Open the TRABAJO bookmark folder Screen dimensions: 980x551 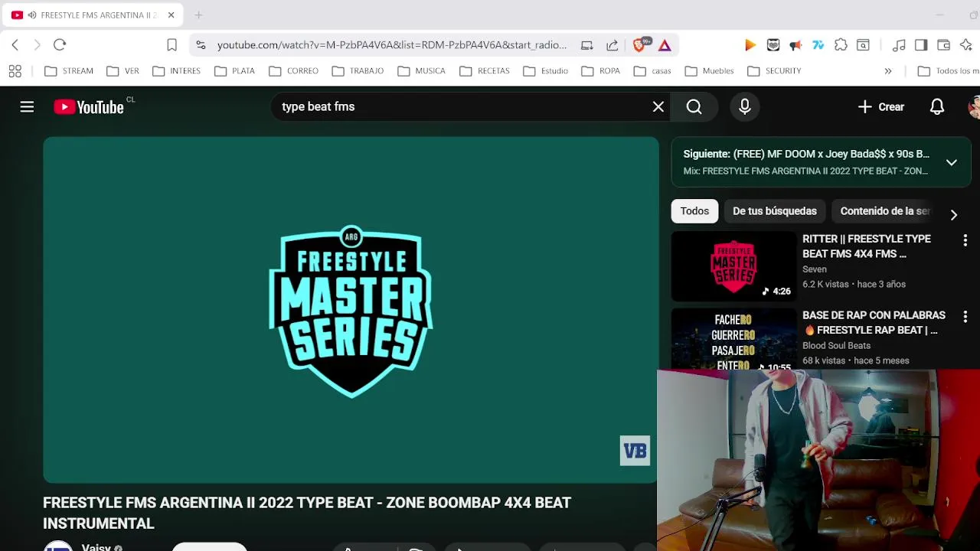[358, 71]
